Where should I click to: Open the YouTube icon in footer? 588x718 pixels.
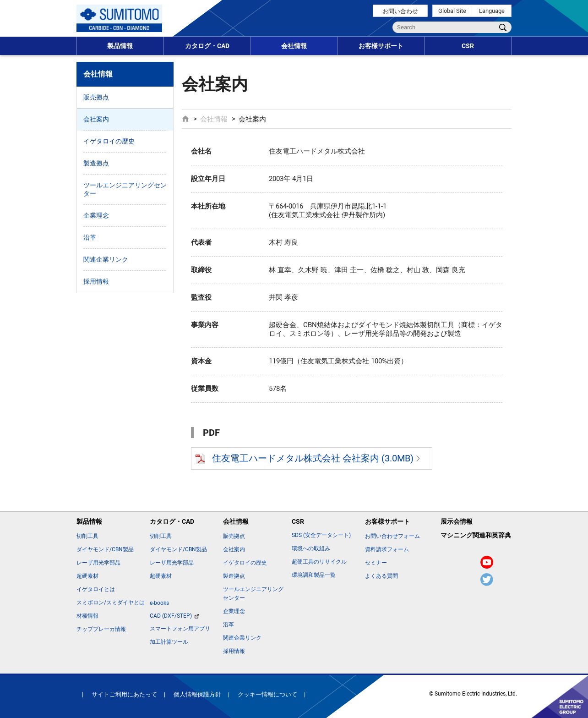coord(487,562)
